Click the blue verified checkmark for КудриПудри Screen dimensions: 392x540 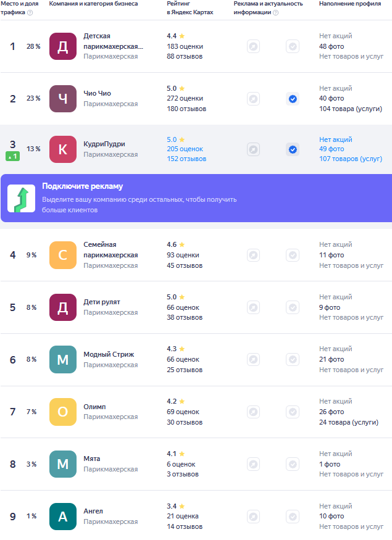(x=293, y=149)
